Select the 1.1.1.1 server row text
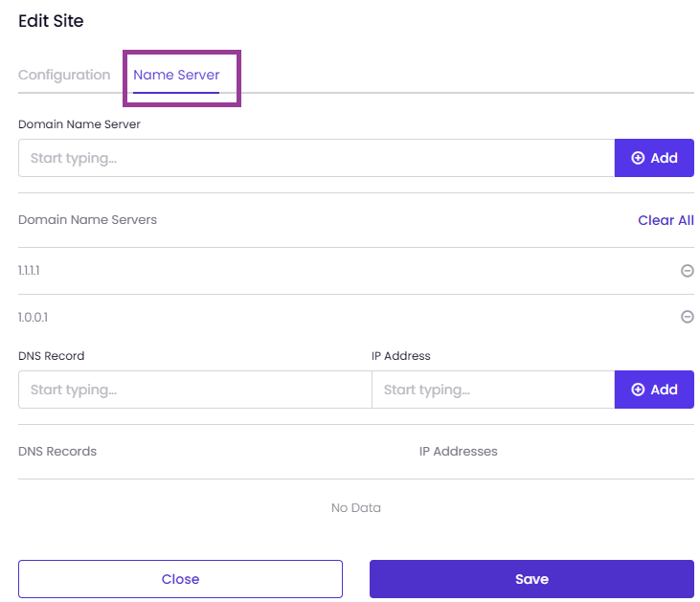700x602 pixels. 29,271
